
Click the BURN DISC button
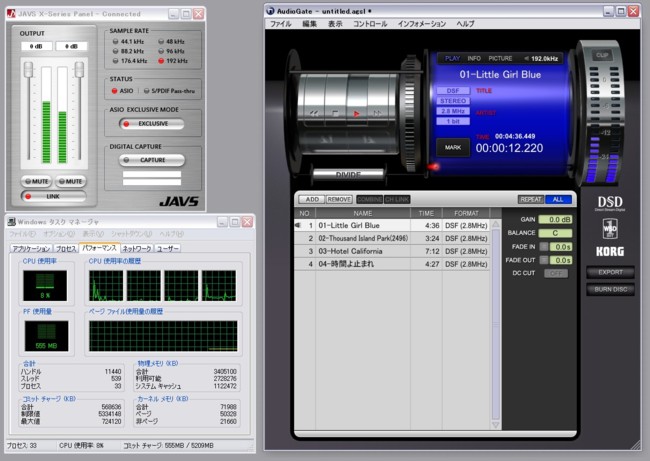(610, 289)
